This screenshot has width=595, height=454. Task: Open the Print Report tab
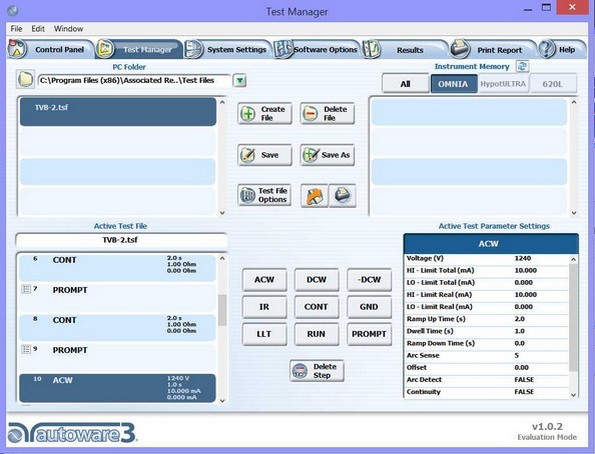[493, 49]
